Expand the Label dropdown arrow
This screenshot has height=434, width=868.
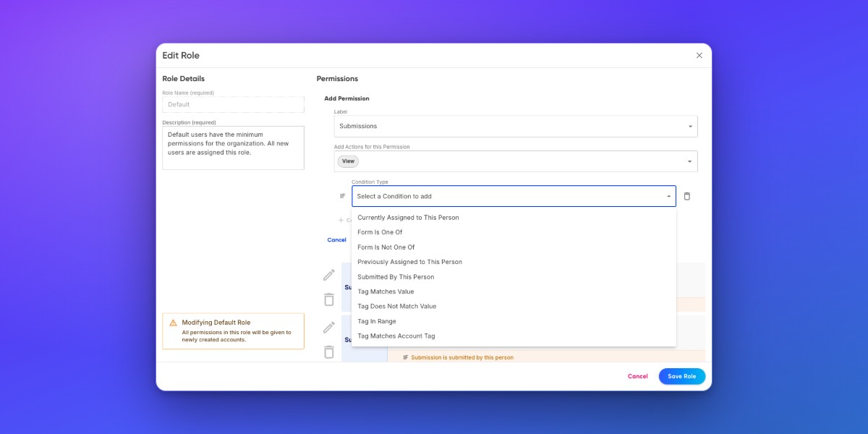pos(689,127)
